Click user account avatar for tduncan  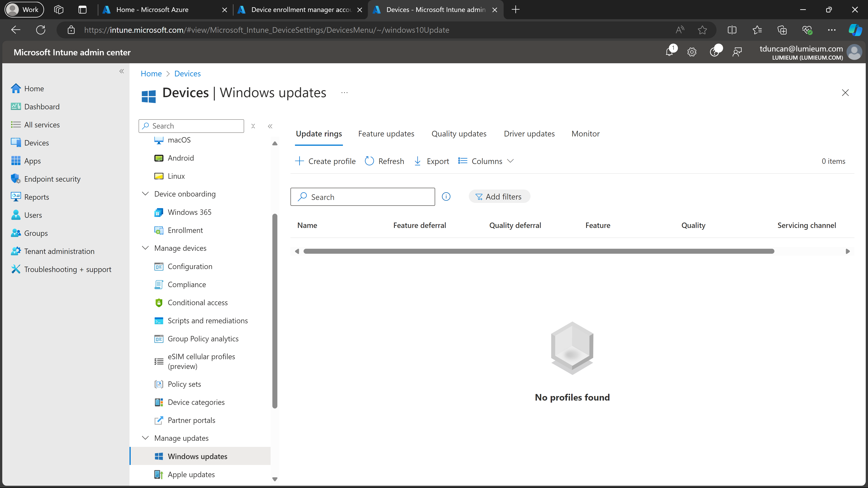click(854, 52)
